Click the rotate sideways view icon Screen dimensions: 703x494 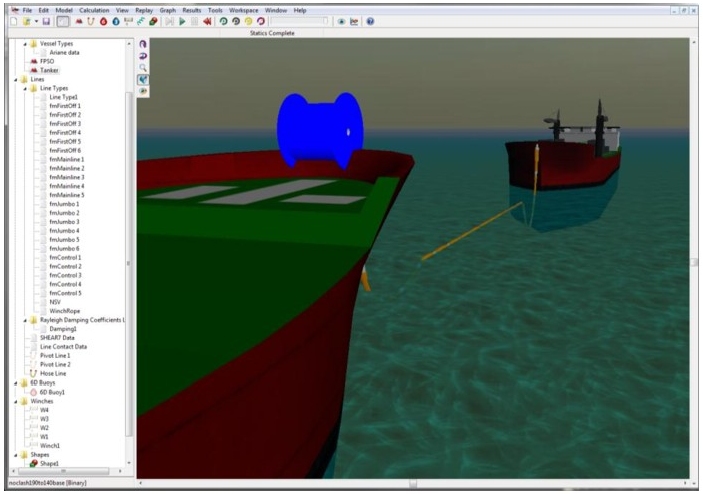143,56
